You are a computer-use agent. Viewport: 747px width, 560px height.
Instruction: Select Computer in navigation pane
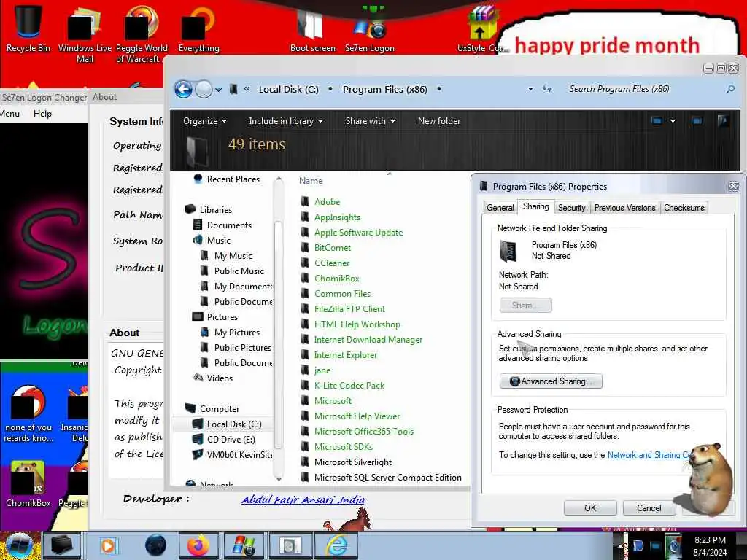[x=212, y=408]
